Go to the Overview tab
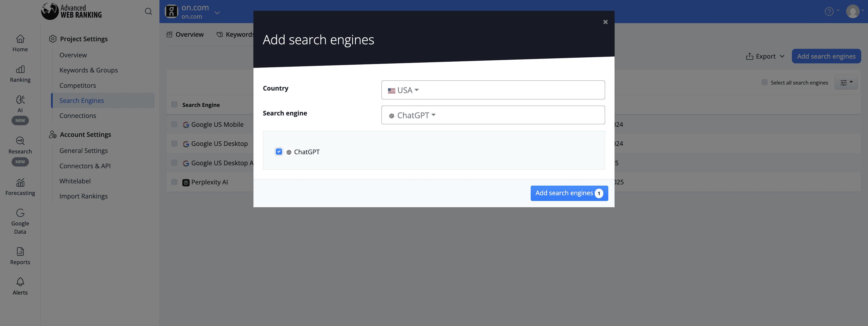The width and height of the screenshot is (868, 326). (185, 34)
